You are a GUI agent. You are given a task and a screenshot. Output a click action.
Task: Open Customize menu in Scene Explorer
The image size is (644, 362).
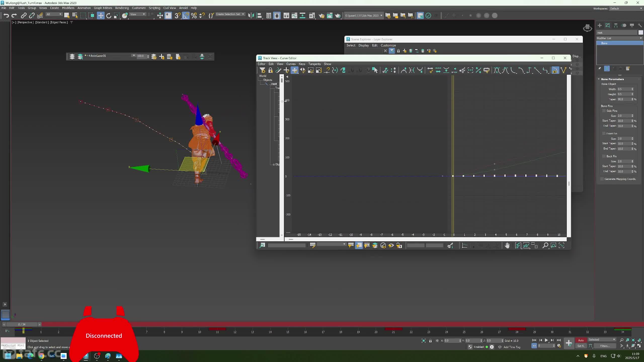(388, 45)
